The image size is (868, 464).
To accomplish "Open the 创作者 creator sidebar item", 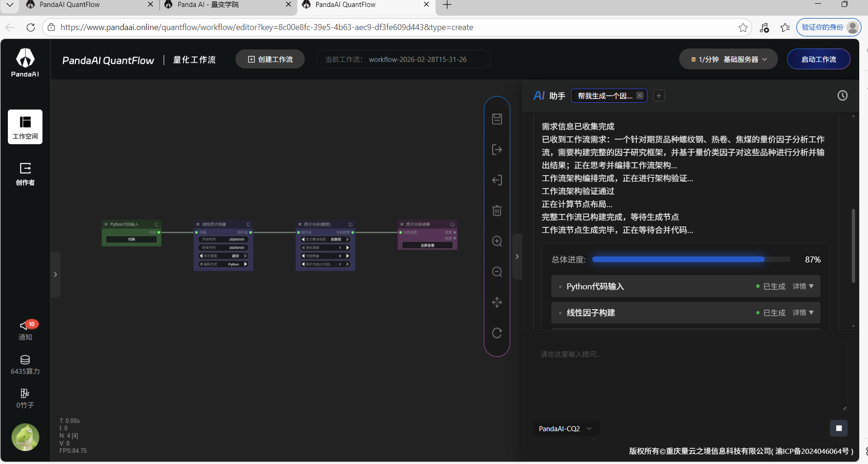I will (25, 174).
